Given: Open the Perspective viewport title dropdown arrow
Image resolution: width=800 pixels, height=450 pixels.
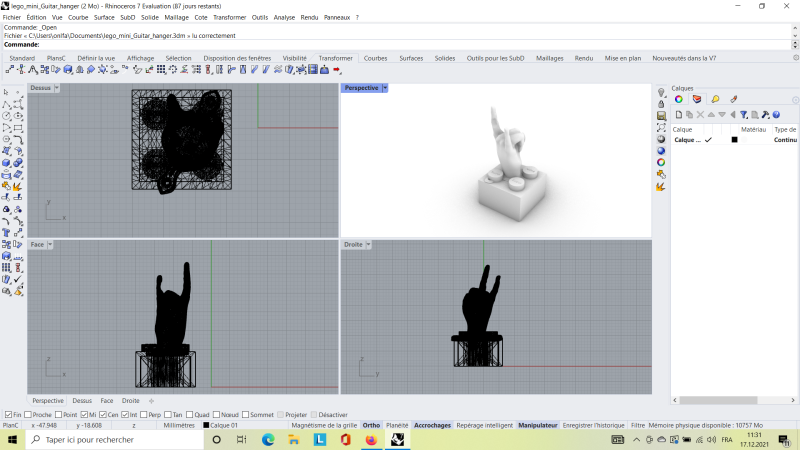Looking at the screenshot, I should pyautogui.click(x=385, y=88).
